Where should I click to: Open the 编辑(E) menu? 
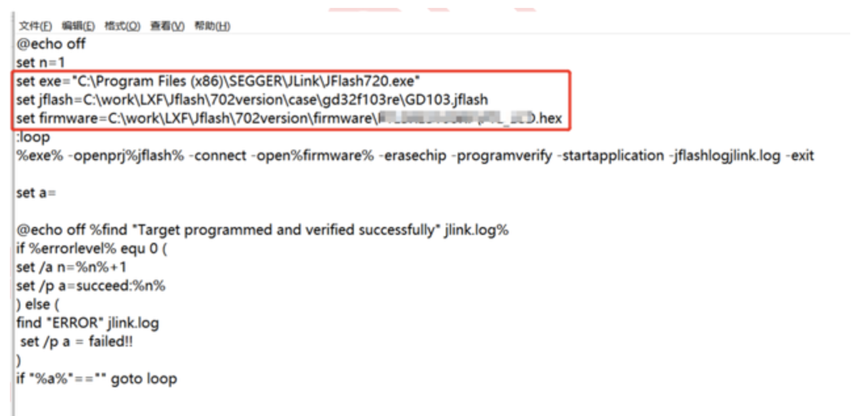tap(77, 26)
